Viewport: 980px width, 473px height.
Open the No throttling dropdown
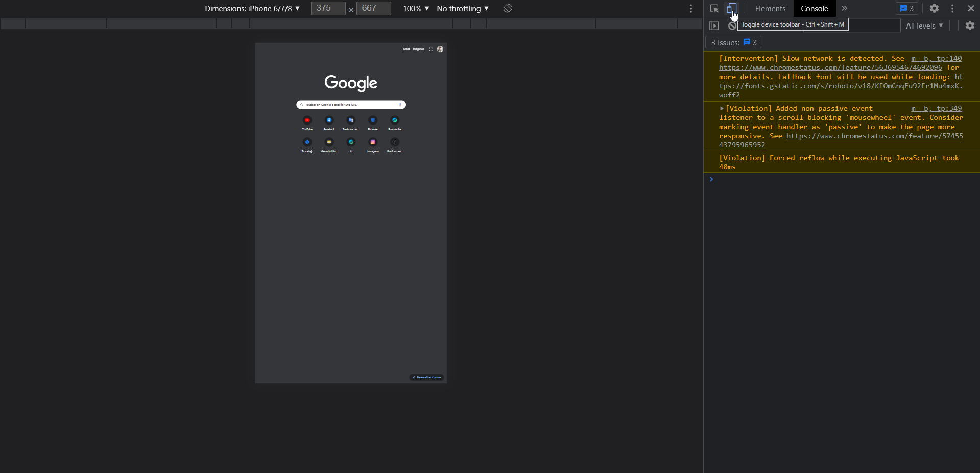[463, 8]
